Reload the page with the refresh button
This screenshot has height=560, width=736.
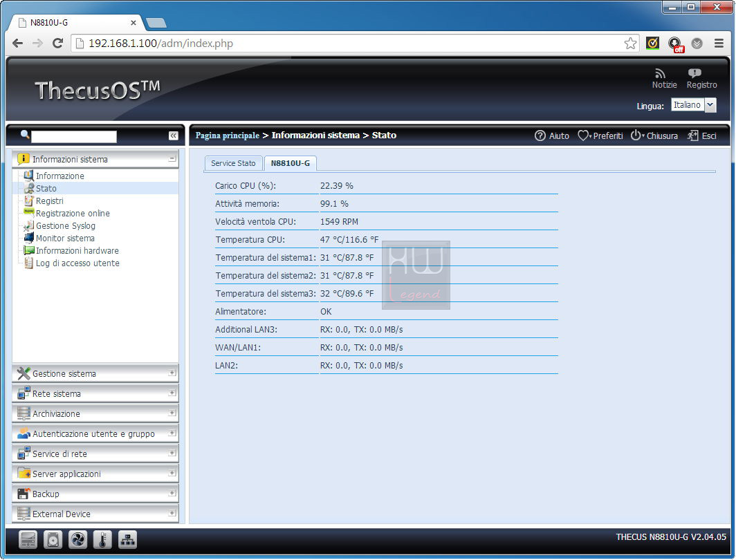pyautogui.click(x=57, y=44)
